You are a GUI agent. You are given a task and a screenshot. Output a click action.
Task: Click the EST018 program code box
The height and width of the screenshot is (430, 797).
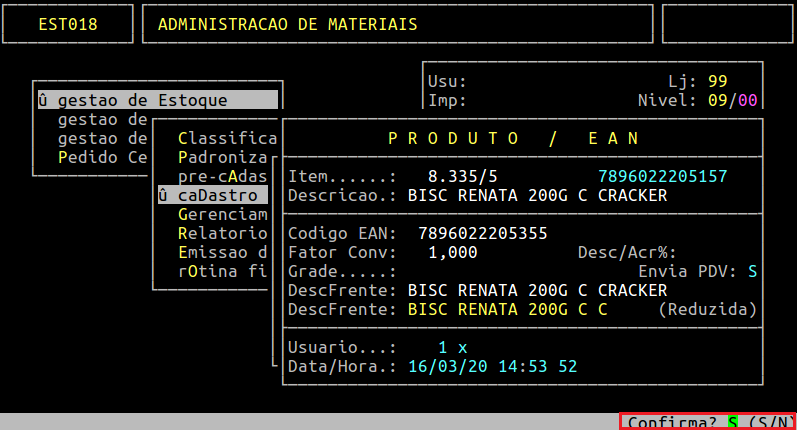coord(69,24)
